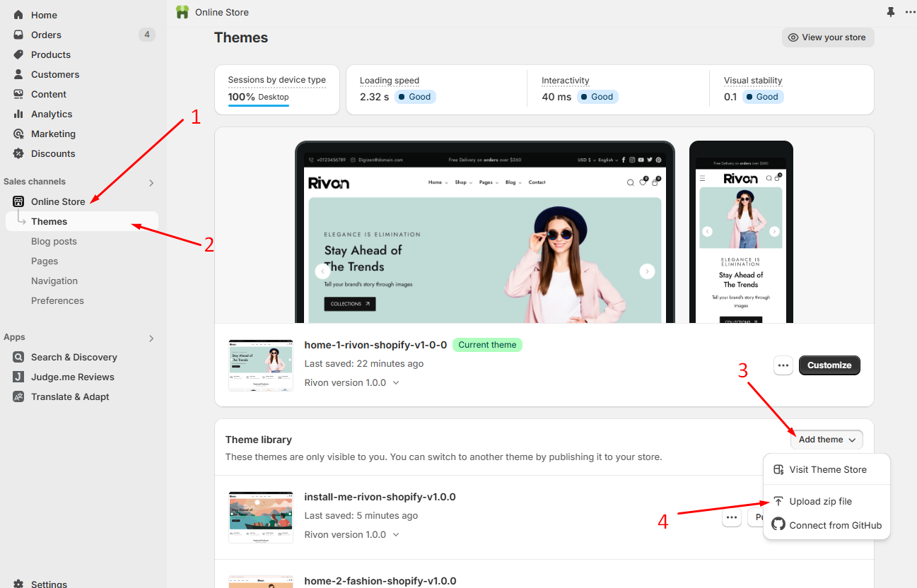
Task: Click the Analytics bar chart icon
Action: pyautogui.click(x=18, y=114)
